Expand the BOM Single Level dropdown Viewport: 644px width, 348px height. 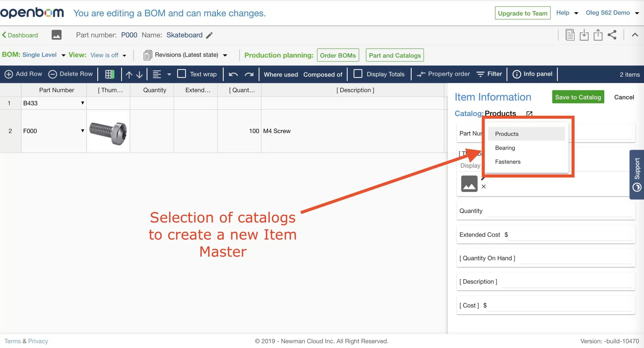63,55
